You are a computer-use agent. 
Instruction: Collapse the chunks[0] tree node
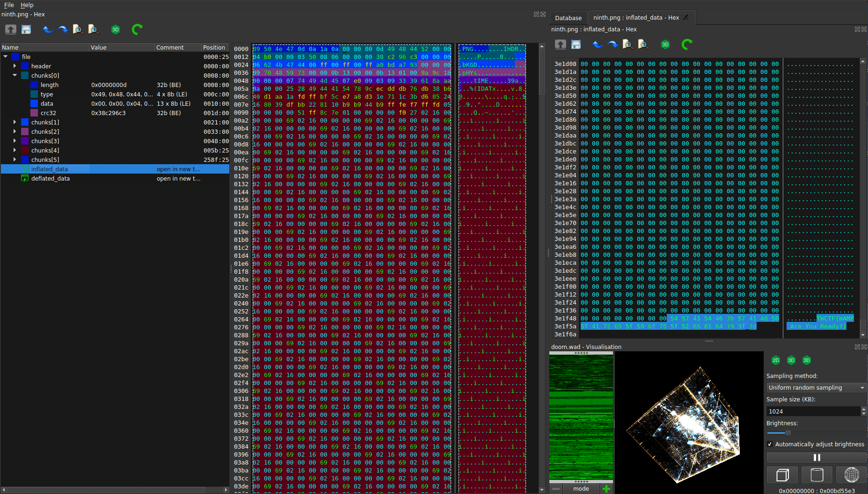15,75
